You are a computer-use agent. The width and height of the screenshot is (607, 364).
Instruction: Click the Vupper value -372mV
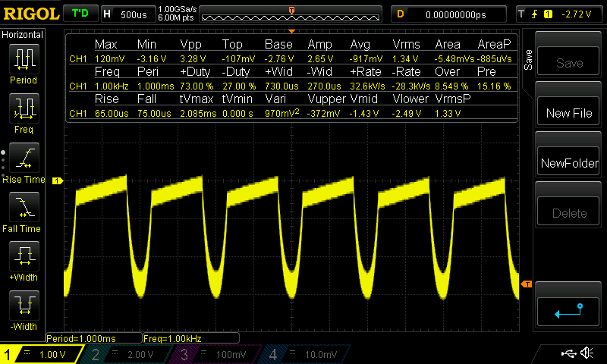[324, 113]
